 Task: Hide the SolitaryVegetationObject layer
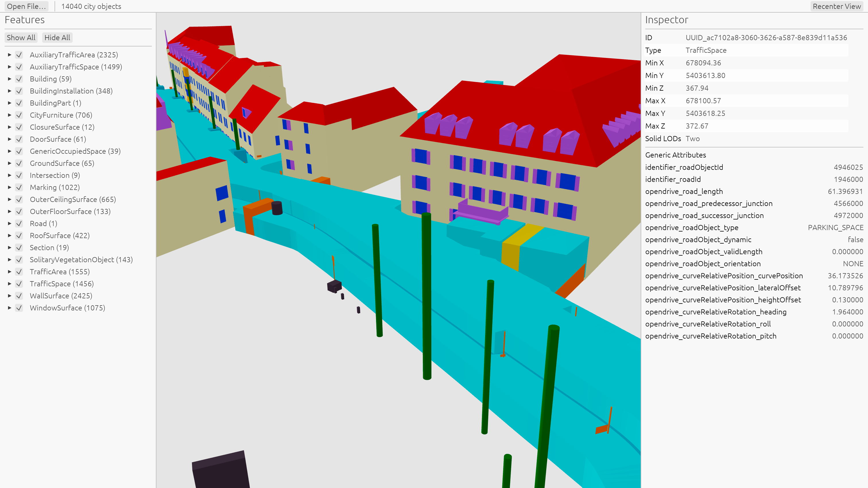point(19,260)
